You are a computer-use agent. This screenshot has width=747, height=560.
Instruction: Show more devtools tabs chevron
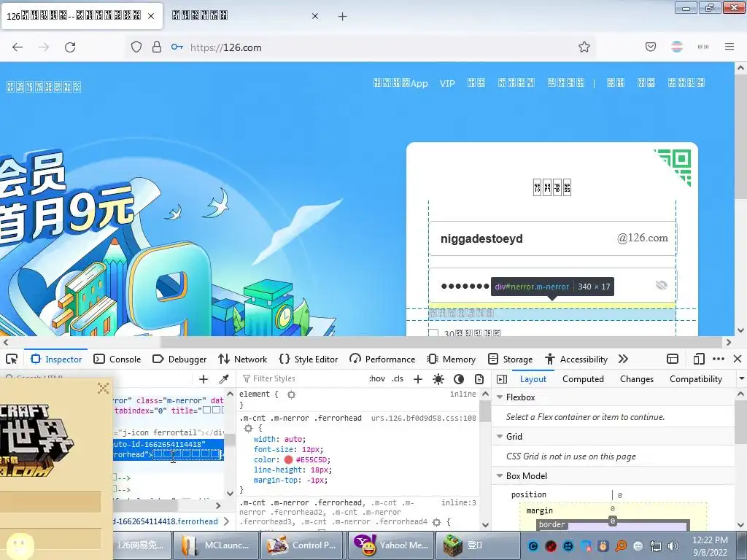click(623, 359)
